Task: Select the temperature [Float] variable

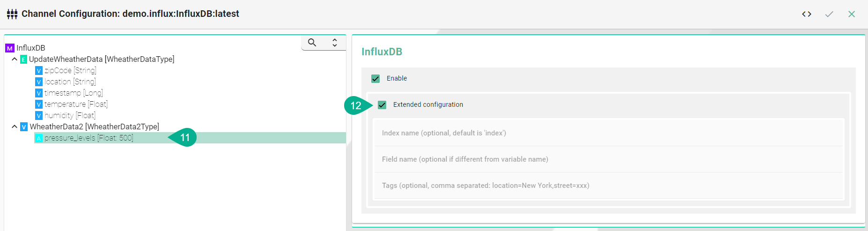Action: tap(76, 104)
